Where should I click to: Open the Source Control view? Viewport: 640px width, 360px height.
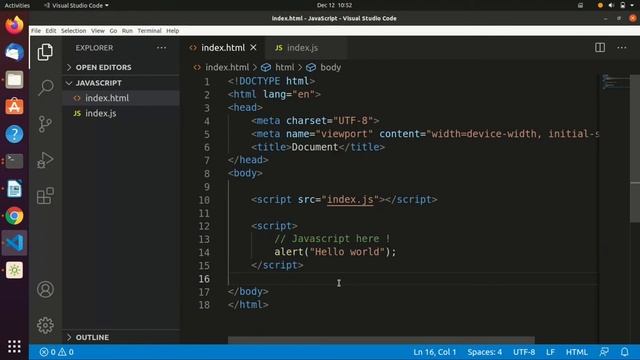tap(45, 124)
